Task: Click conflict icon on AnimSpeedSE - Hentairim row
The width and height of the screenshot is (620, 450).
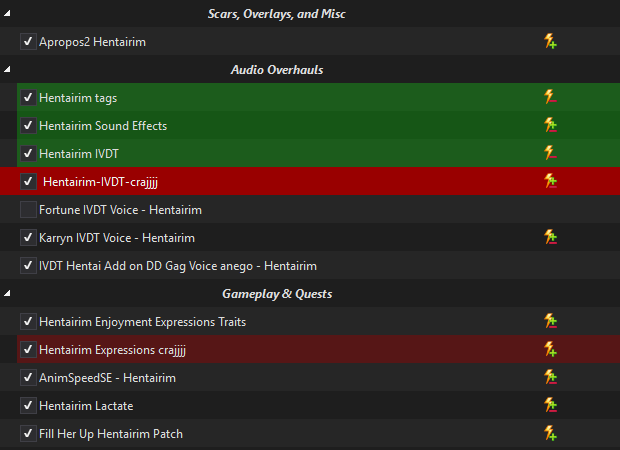Action: [x=550, y=377]
